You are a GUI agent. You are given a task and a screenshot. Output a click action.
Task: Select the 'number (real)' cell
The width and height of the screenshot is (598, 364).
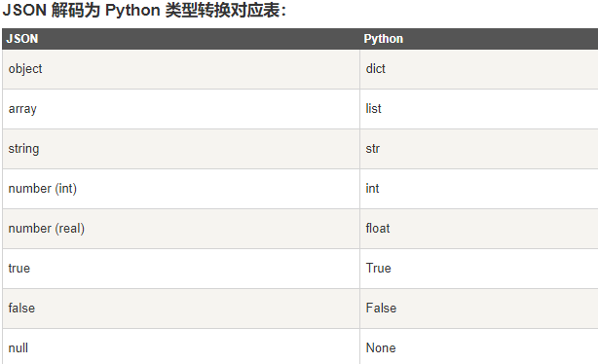(181, 229)
